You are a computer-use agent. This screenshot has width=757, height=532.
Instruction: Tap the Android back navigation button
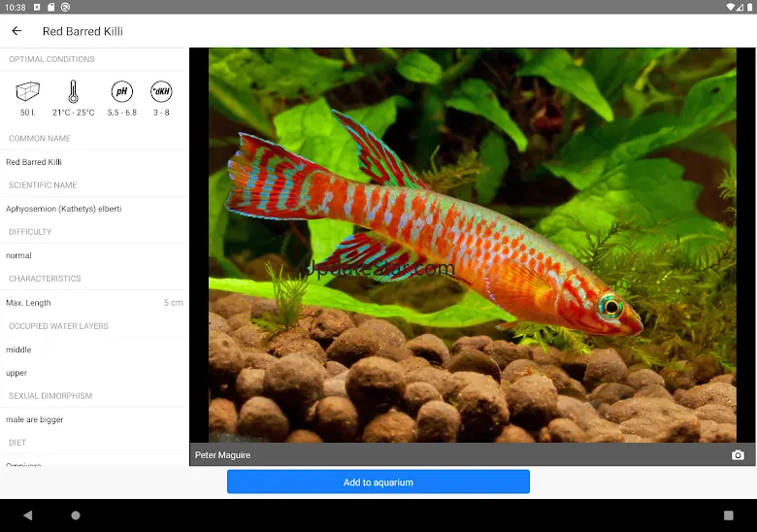click(x=27, y=515)
